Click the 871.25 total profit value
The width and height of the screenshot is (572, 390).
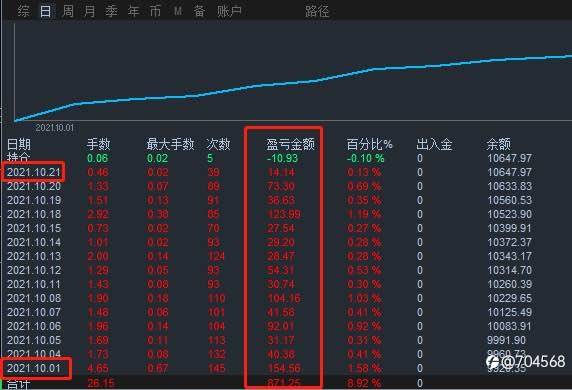(x=284, y=383)
